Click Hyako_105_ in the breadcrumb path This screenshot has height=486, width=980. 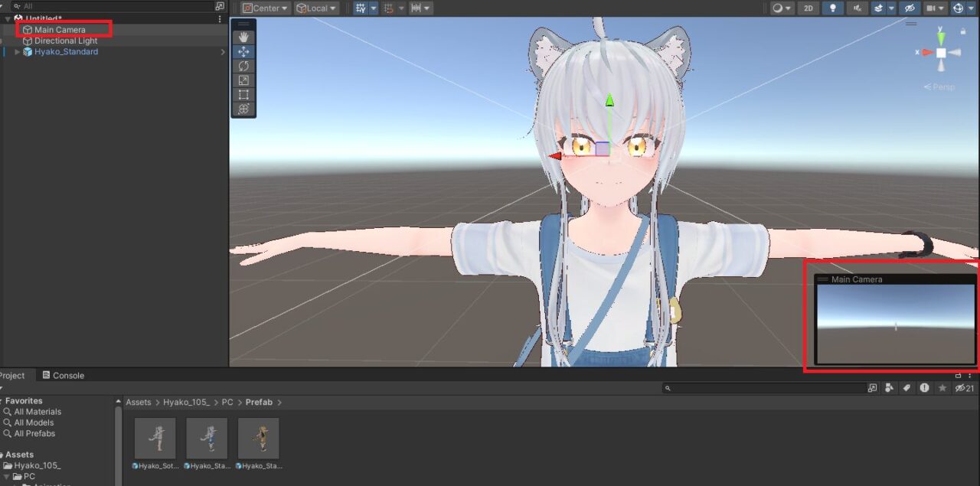click(187, 402)
